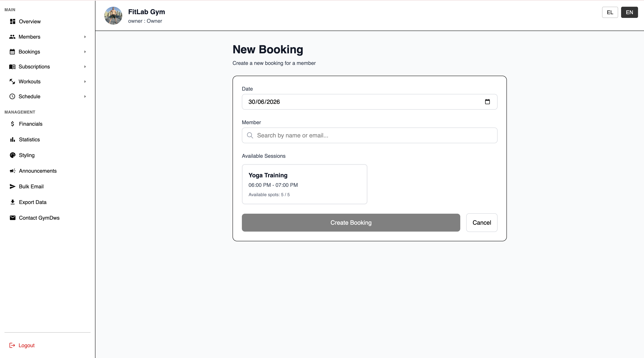Open the Schedule menu item
644x358 pixels.
[48, 97]
